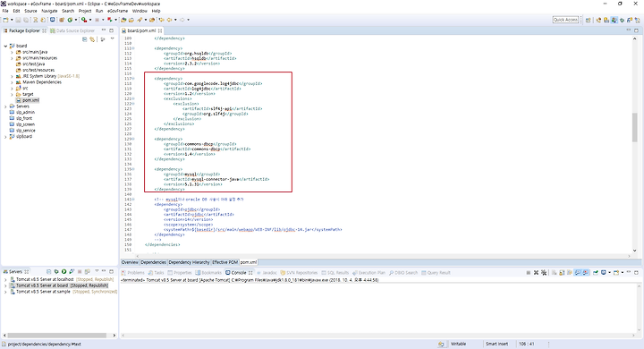The height and width of the screenshot is (349, 644).
Task: Fold the exclusions element at line 121
Action: (133, 98)
